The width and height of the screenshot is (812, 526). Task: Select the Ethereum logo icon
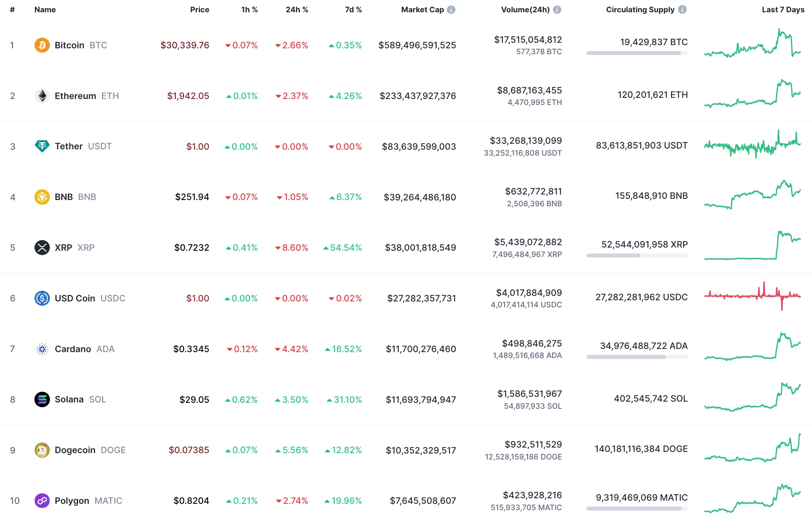click(x=42, y=95)
